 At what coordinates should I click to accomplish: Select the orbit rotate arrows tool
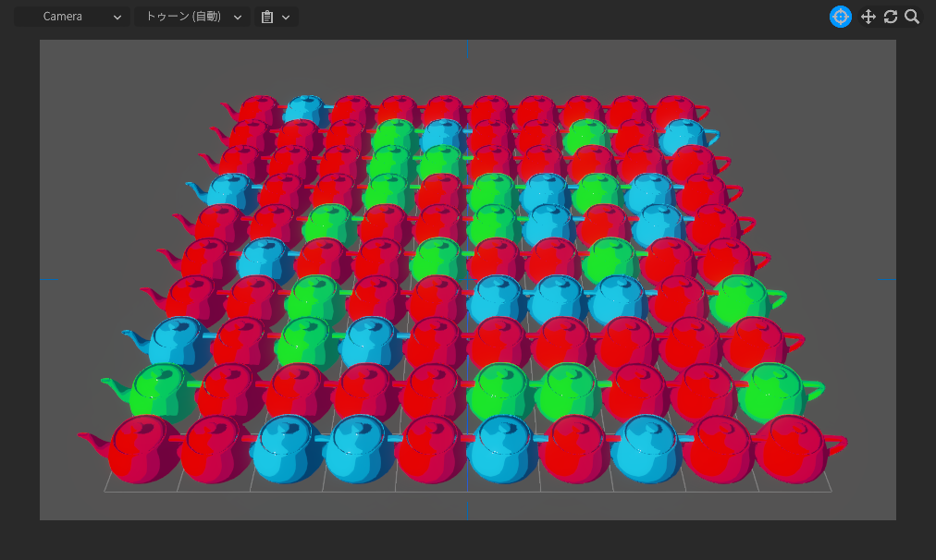coord(890,17)
